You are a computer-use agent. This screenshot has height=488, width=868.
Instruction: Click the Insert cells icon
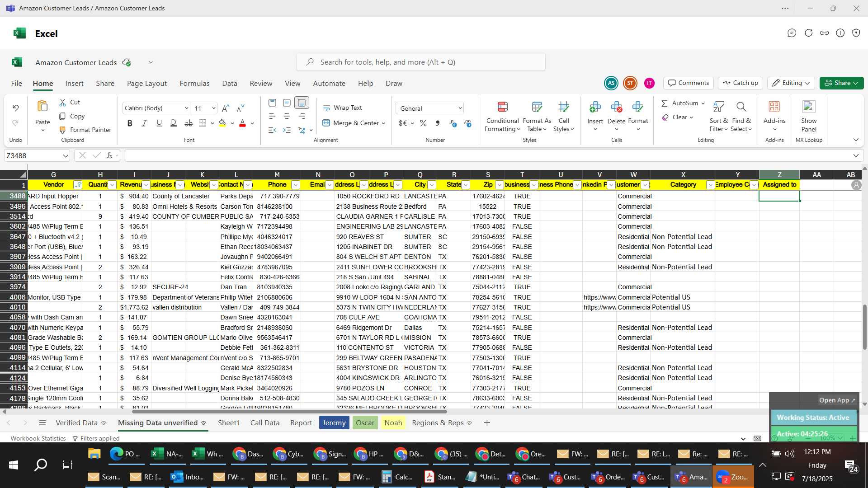tap(595, 107)
